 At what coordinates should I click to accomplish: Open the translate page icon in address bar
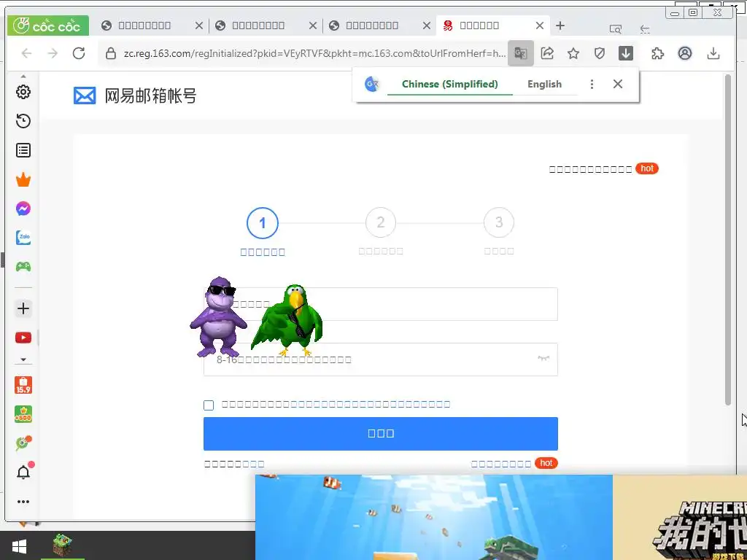[x=520, y=53]
